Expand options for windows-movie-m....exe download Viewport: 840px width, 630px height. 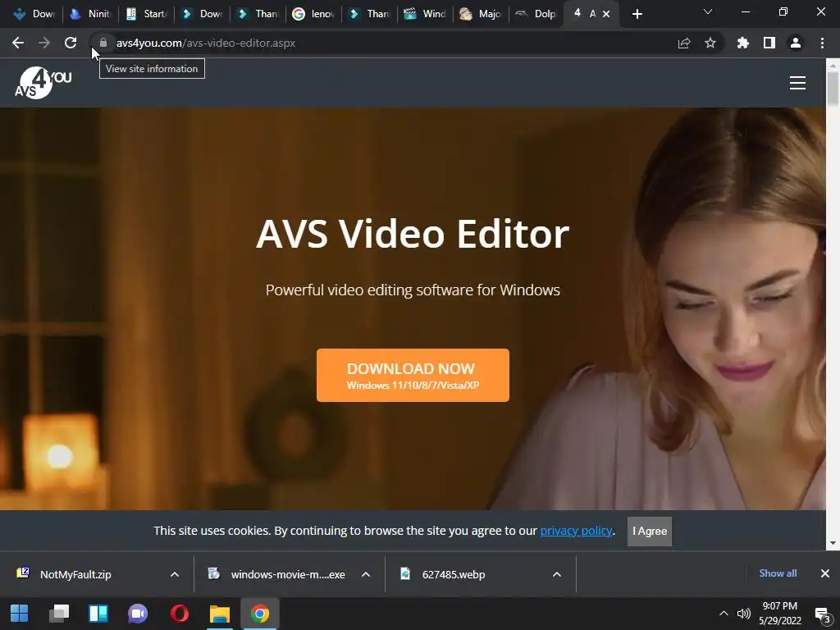366,574
